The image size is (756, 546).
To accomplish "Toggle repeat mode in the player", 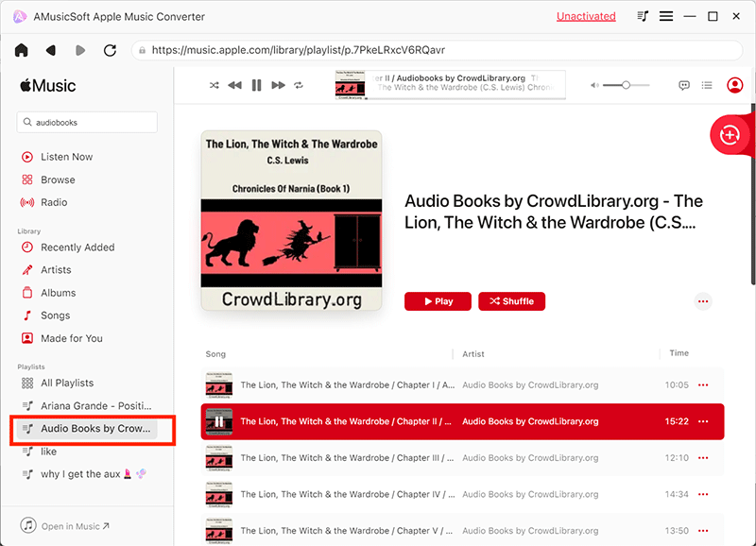I will tap(299, 85).
